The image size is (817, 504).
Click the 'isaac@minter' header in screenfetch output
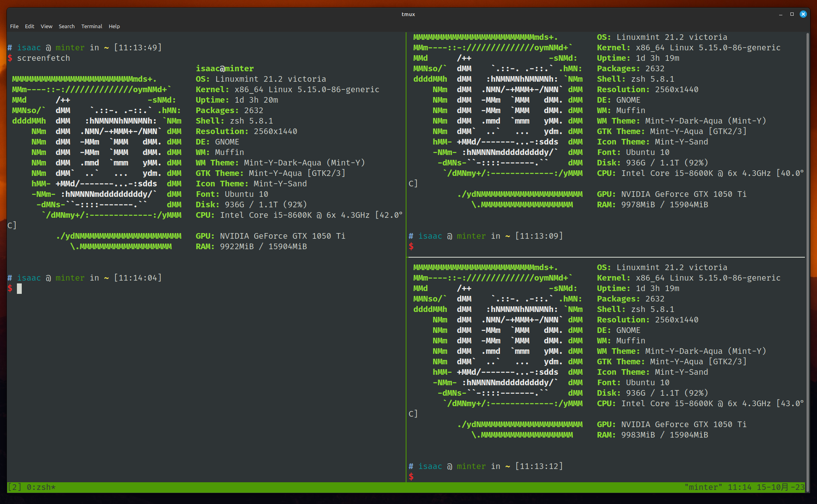coord(224,68)
